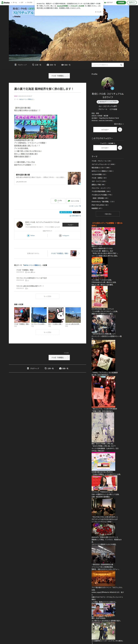Go to アメブロ in the top navigation

pyautogui.click(x=29, y=2)
